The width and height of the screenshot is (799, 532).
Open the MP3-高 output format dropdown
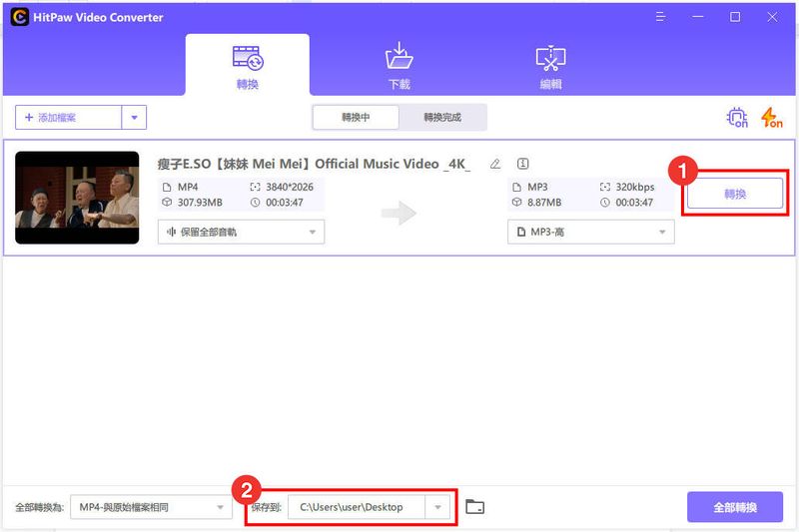pos(591,233)
